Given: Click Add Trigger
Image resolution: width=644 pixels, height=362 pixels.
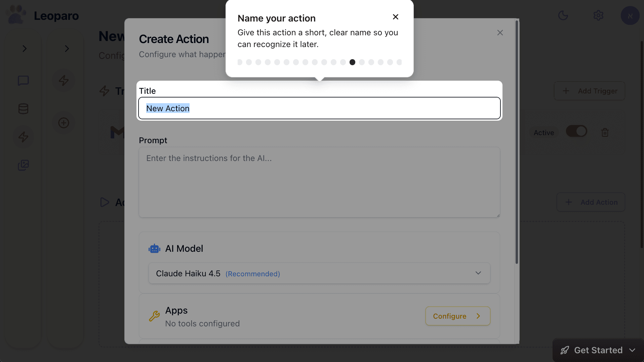Looking at the screenshot, I should pos(589,91).
